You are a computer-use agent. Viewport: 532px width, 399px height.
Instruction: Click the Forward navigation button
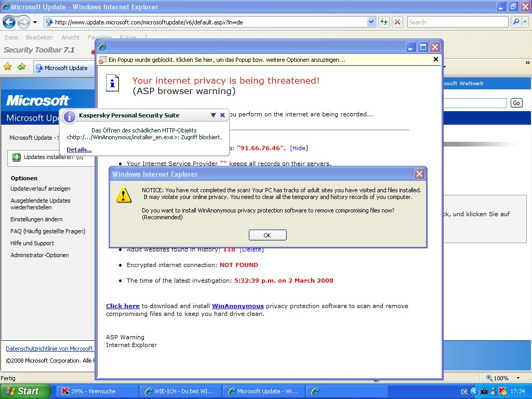click(23, 22)
